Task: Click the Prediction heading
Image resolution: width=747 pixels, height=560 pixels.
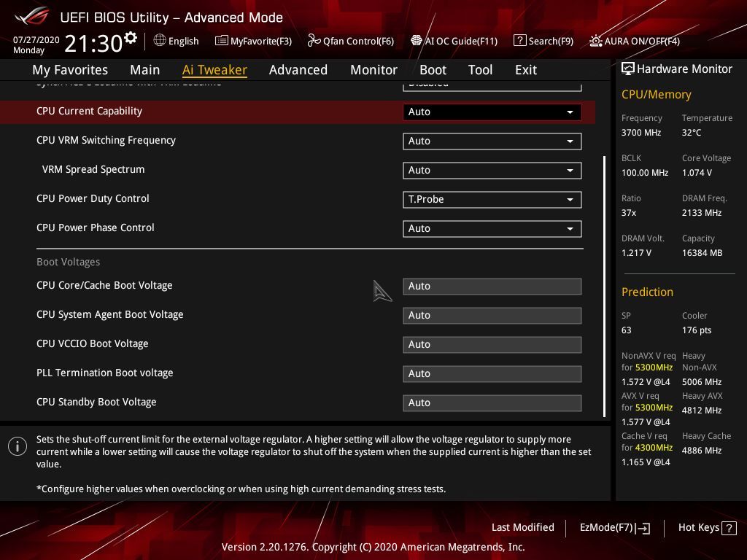Action: pyautogui.click(x=647, y=292)
